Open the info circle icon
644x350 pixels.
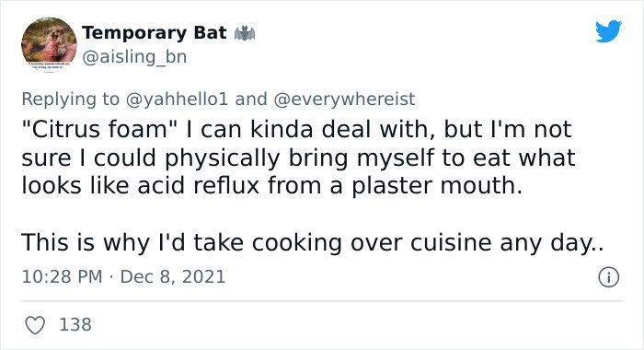[x=608, y=277]
